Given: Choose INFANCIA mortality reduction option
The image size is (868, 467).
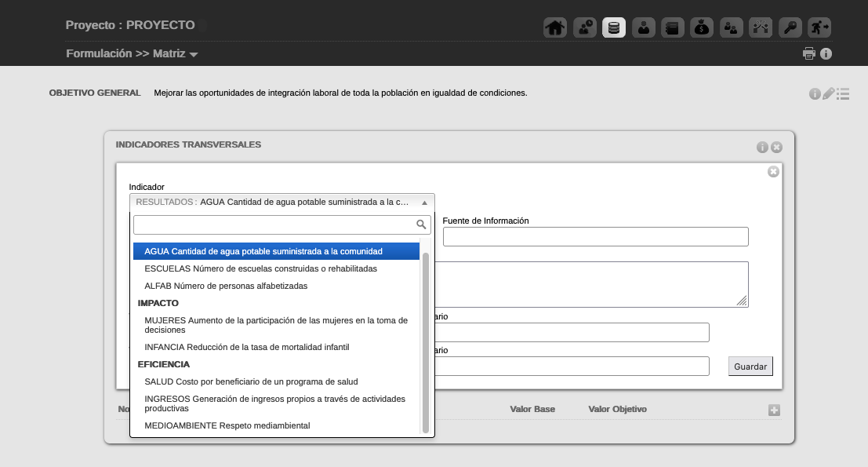Looking at the screenshot, I should point(246,347).
